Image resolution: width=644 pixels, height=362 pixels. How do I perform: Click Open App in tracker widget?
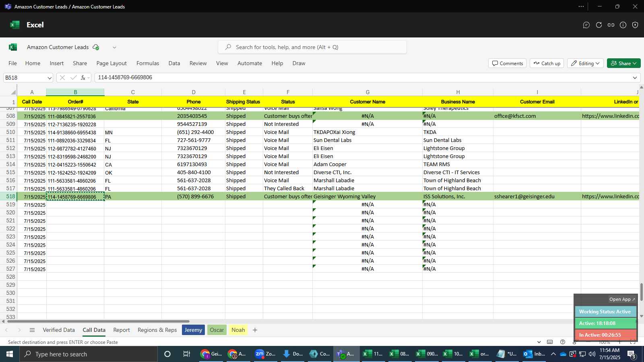point(622,300)
